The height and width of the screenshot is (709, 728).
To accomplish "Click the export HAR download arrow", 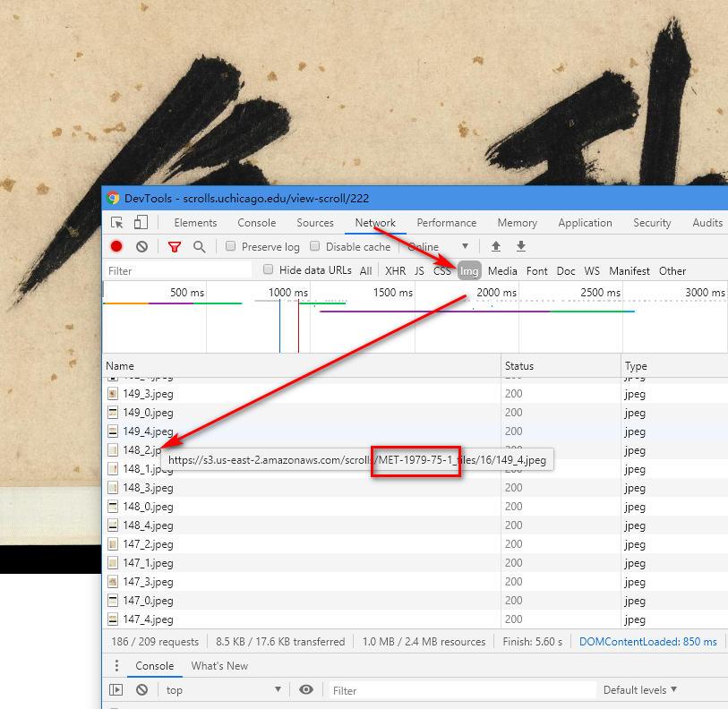I will (520, 246).
